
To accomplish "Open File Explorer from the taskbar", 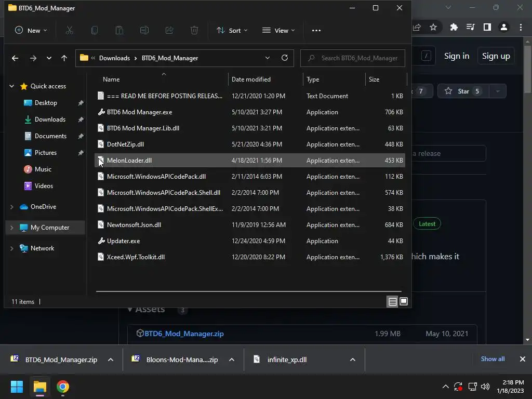I will pyautogui.click(x=39, y=387).
